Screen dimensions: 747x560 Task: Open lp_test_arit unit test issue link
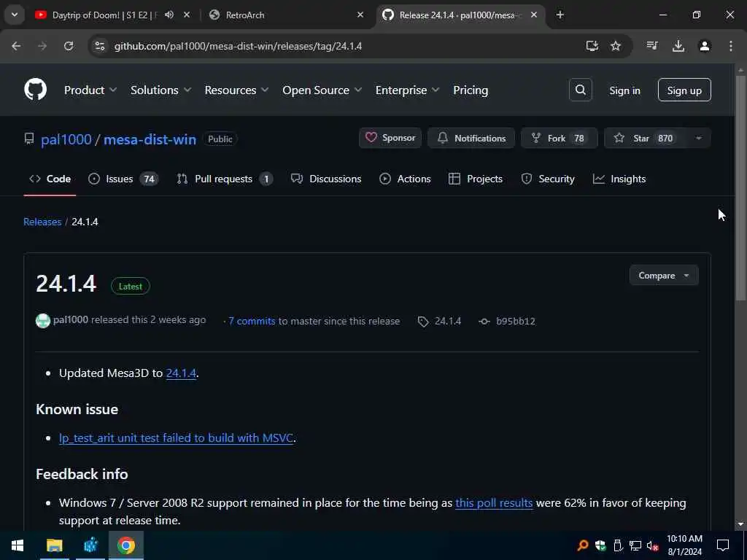coord(176,437)
